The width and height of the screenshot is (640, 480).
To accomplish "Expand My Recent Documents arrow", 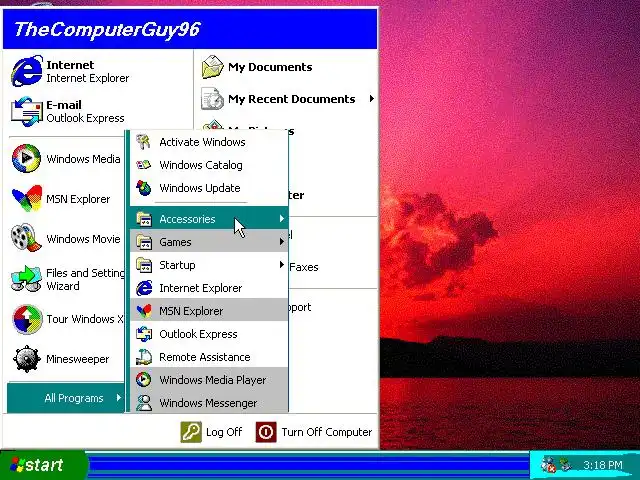I will click(371, 99).
